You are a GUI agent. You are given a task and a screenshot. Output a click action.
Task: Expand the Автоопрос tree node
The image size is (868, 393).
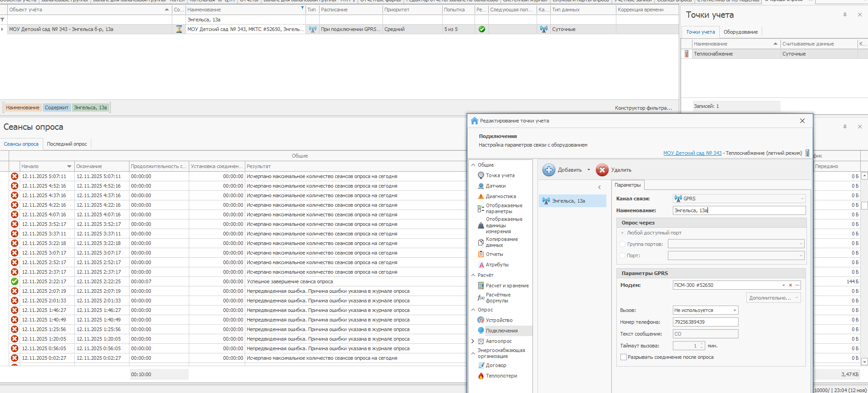point(473,341)
